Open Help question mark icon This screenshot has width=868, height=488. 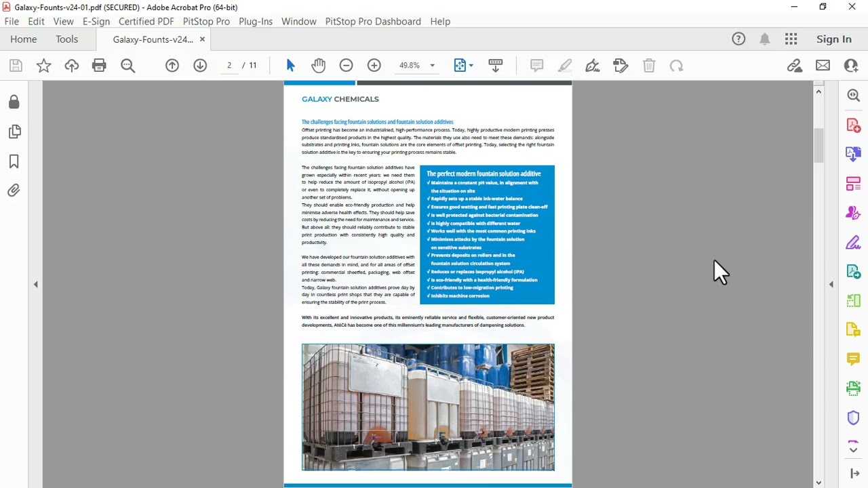point(738,39)
